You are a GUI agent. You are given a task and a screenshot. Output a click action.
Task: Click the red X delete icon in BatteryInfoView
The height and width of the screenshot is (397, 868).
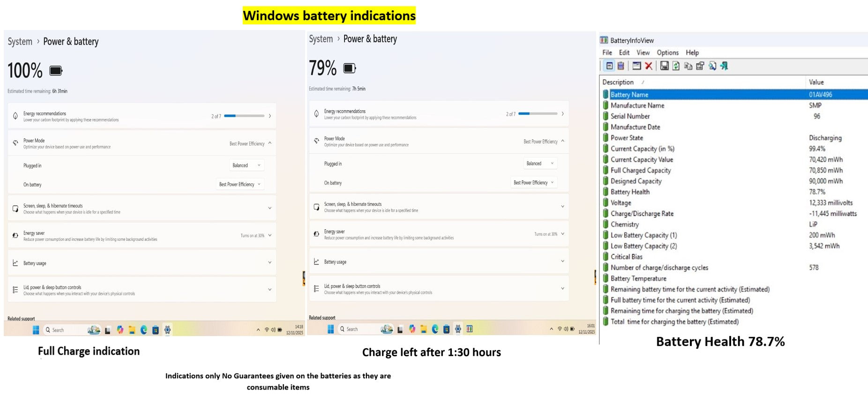[649, 66]
